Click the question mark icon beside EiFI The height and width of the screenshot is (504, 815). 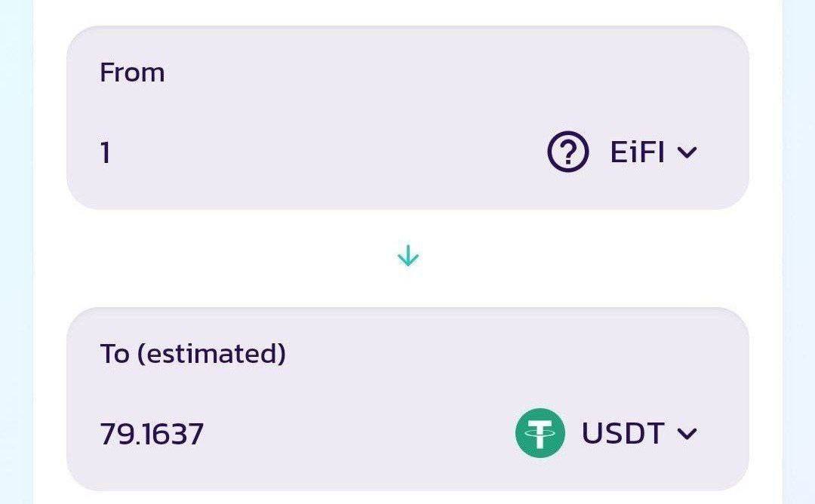[567, 152]
